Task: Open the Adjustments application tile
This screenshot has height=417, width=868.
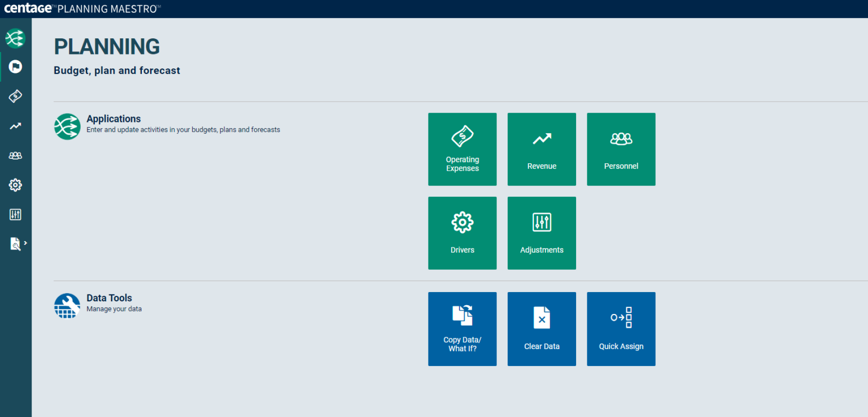Action: pos(542,233)
